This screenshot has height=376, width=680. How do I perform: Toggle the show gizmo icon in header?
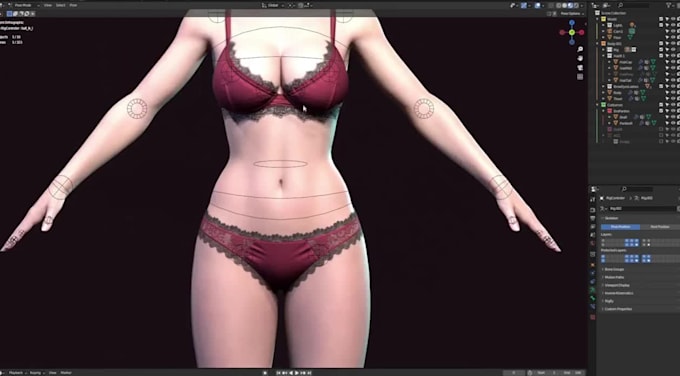[x=524, y=6]
